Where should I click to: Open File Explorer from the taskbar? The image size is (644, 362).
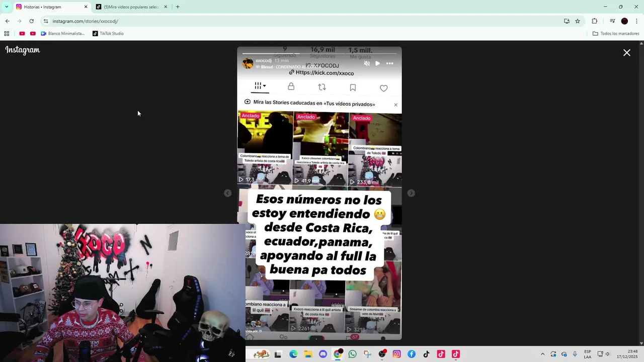pos(308,354)
